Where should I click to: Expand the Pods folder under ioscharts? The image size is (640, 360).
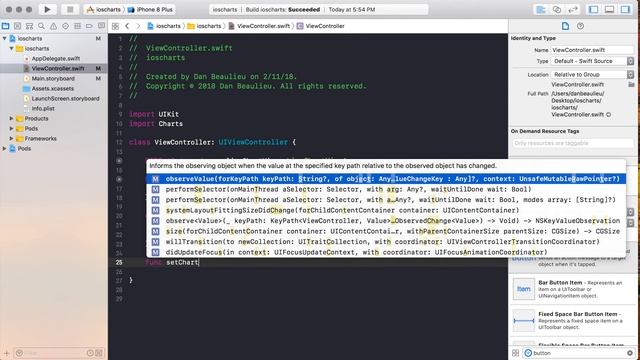(x=11, y=129)
